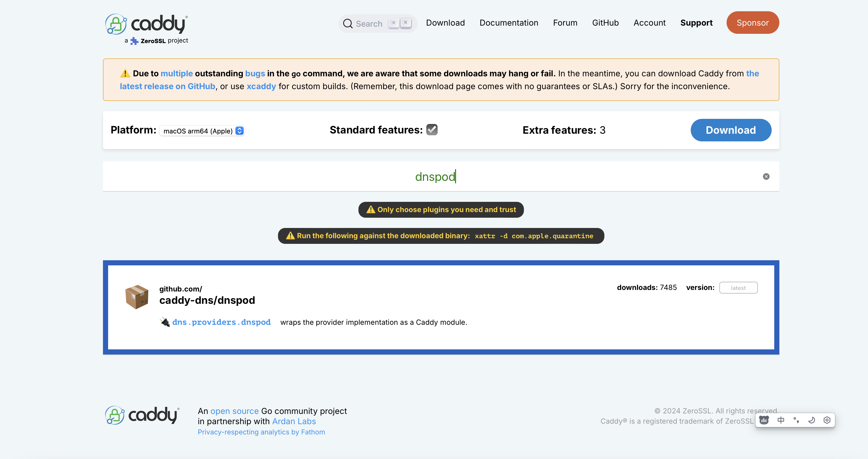Open the ZeroSSL project link under the logo
The width and height of the screenshot is (868, 459).
[x=156, y=41]
